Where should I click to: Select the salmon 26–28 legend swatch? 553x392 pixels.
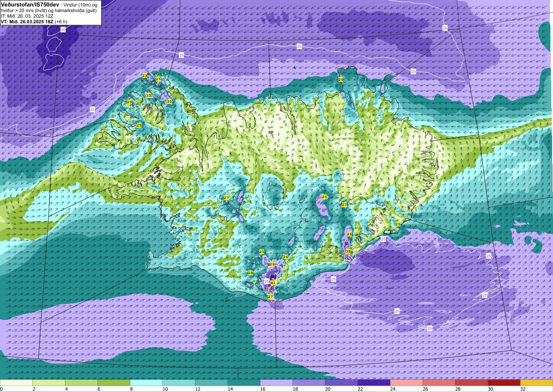tap(439, 383)
